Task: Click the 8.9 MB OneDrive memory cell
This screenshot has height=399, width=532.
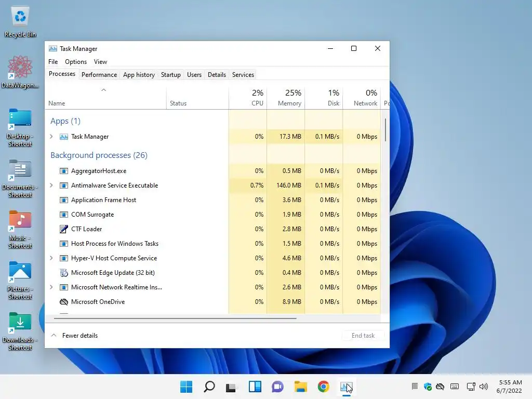Action: pos(286,302)
